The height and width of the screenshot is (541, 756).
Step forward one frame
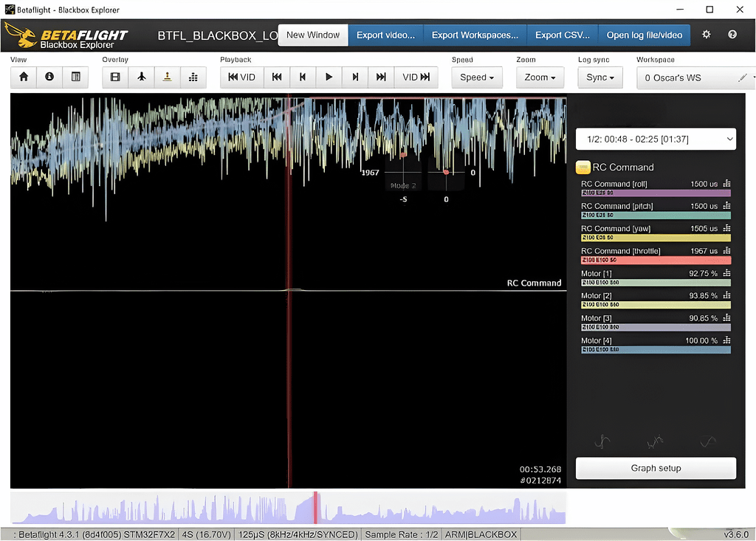(x=355, y=77)
